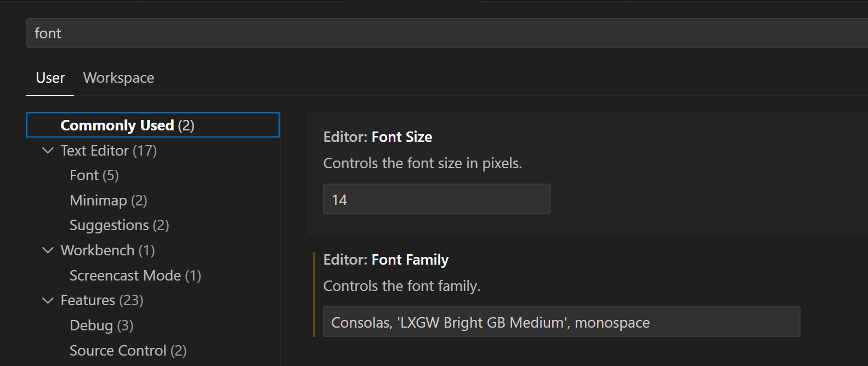Click the Font Family input with Consolas

(561, 322)
